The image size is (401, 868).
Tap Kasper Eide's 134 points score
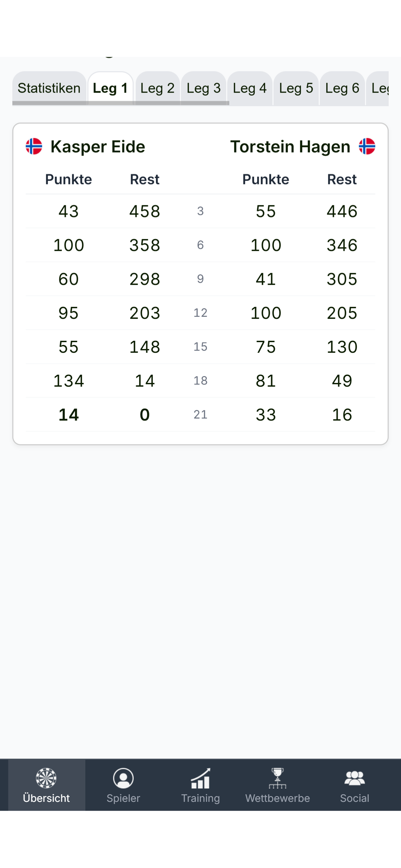[x=69, y=381]
